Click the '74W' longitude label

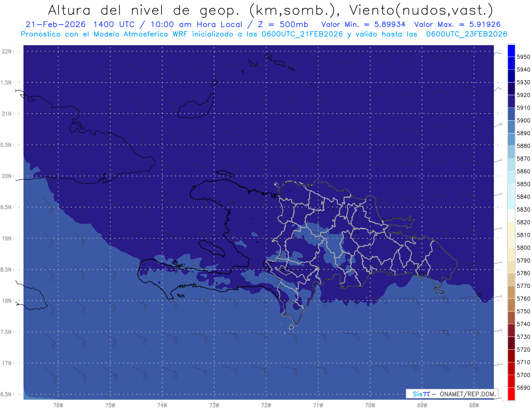tap(162, 405)
